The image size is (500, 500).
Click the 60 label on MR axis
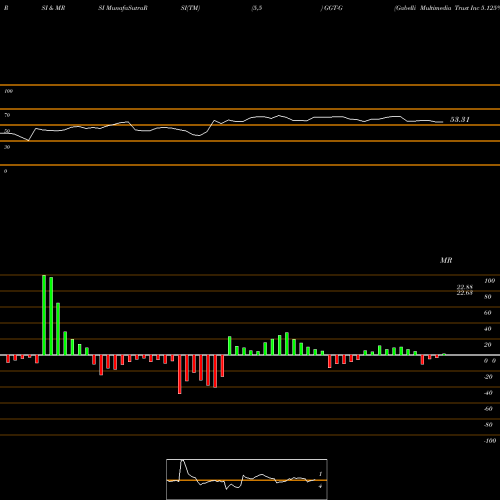pos(488,313)
